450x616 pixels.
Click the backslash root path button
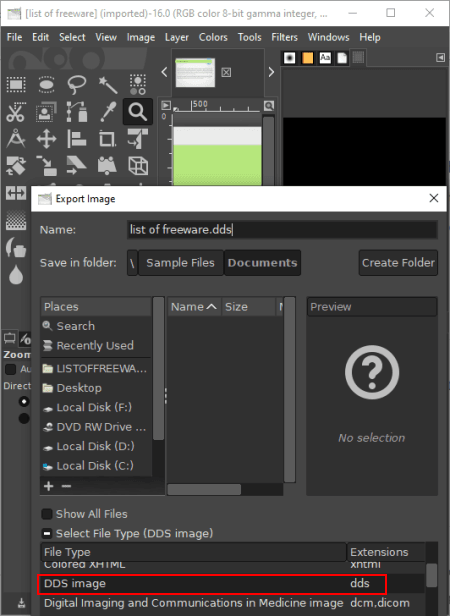coord(132,262)
